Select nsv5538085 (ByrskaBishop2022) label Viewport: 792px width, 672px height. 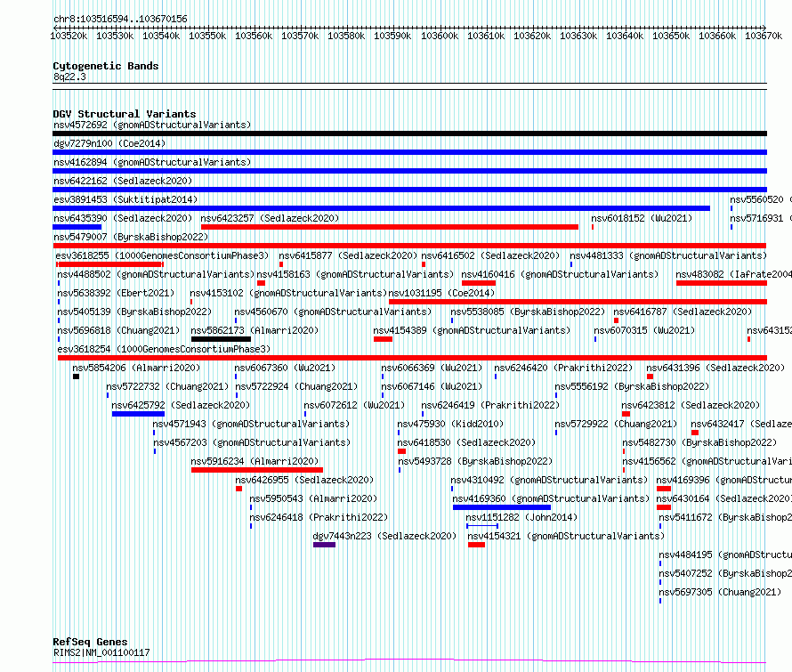point(528,312)
